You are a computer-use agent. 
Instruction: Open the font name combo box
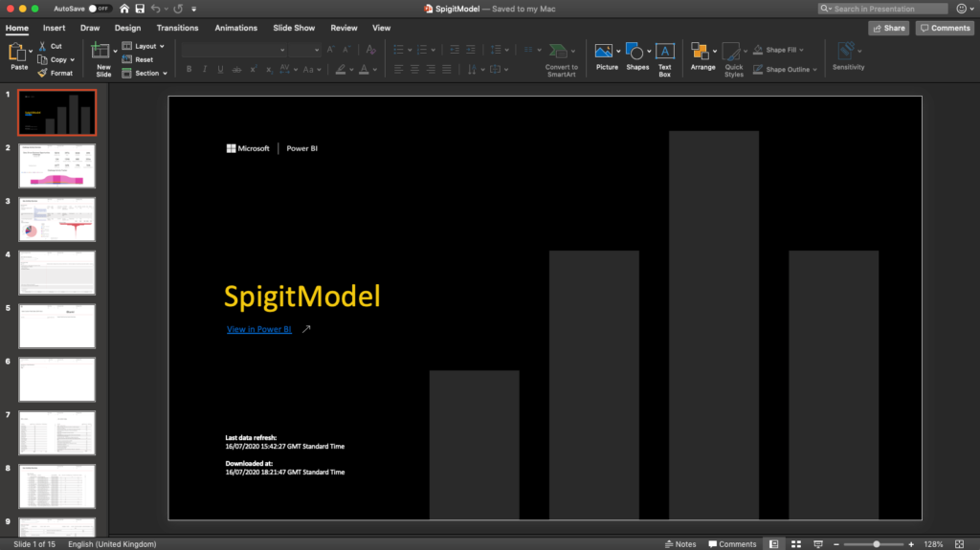pyautogui.click(x=234, y=50)
